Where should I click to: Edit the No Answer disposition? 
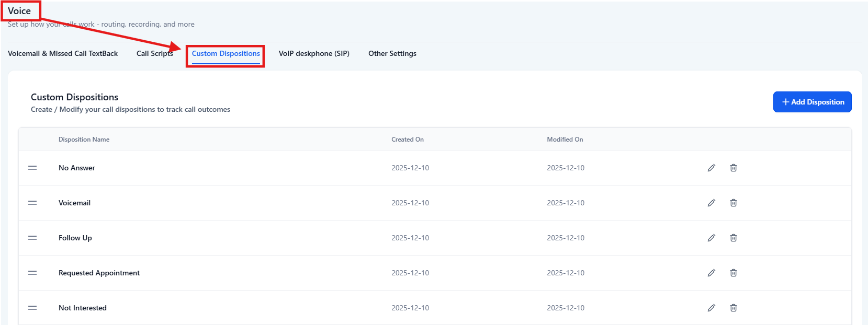(711, 168)
